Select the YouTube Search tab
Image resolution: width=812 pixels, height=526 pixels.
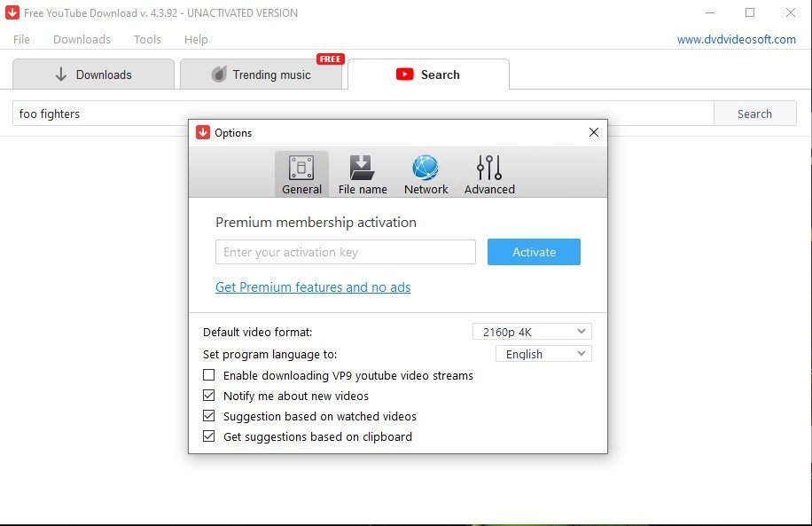coord(428,75)
